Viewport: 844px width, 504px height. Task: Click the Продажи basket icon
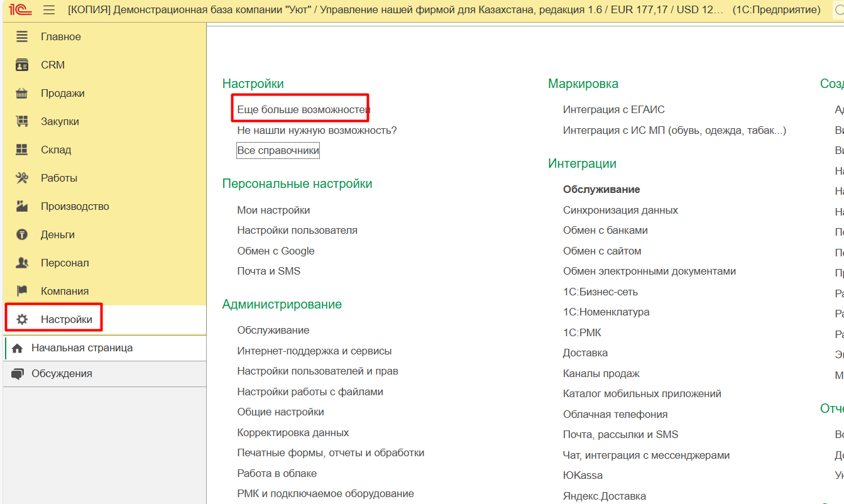pyautogui.click(x=22, y=93)
